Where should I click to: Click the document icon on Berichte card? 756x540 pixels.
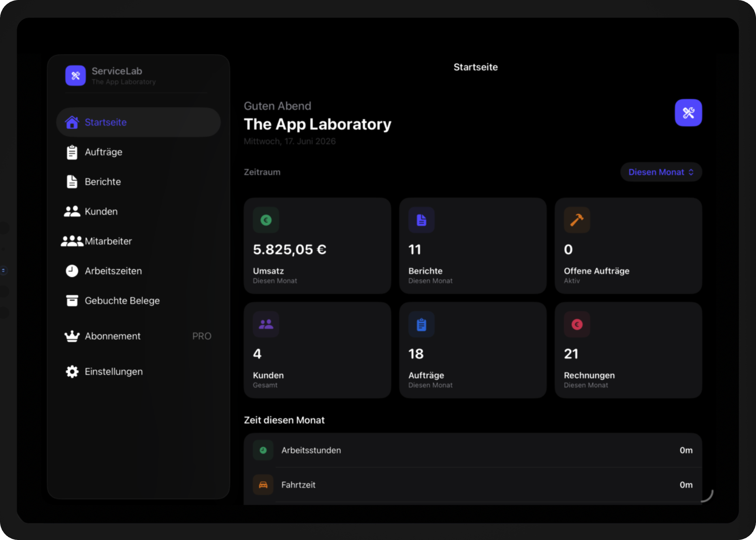(421, 220)
